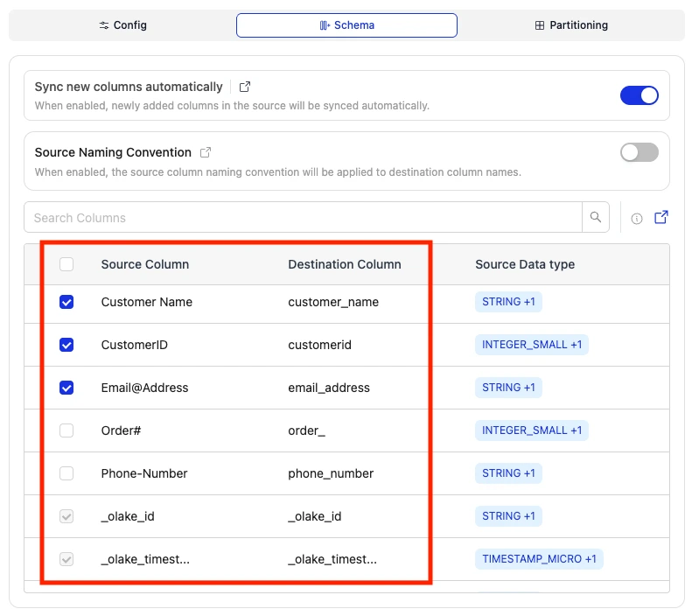Image resolution: width=692 pixels, height=616 pixels.
Task: Click the Config sliders icon
Action: click(x=104, y=25)
